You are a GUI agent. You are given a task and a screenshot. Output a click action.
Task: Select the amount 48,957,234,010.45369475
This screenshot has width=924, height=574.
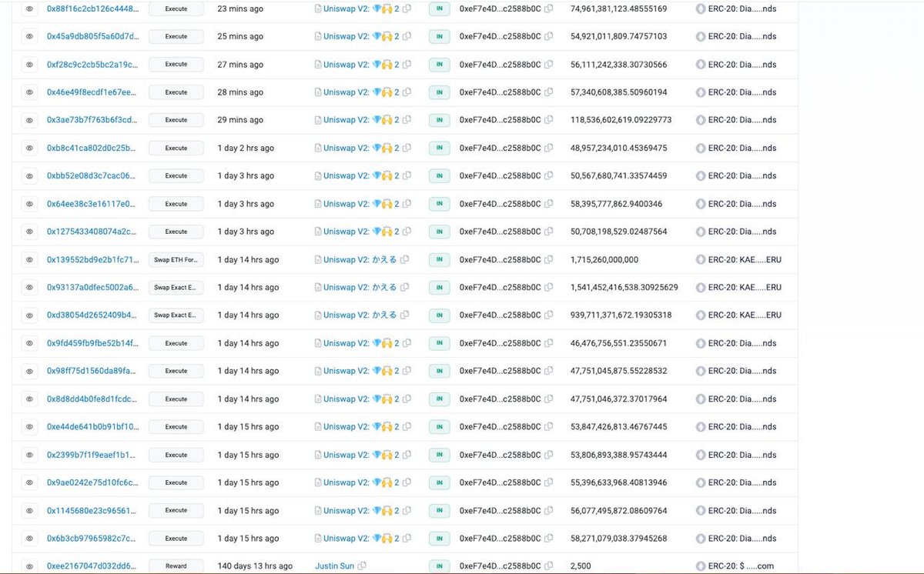pos(618,148)
